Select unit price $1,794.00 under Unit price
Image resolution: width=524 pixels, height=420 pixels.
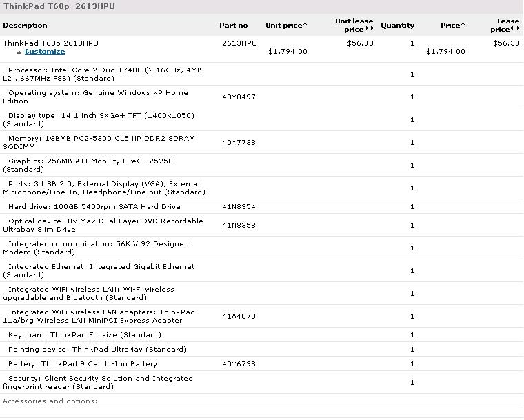click(x=288, y=52)
